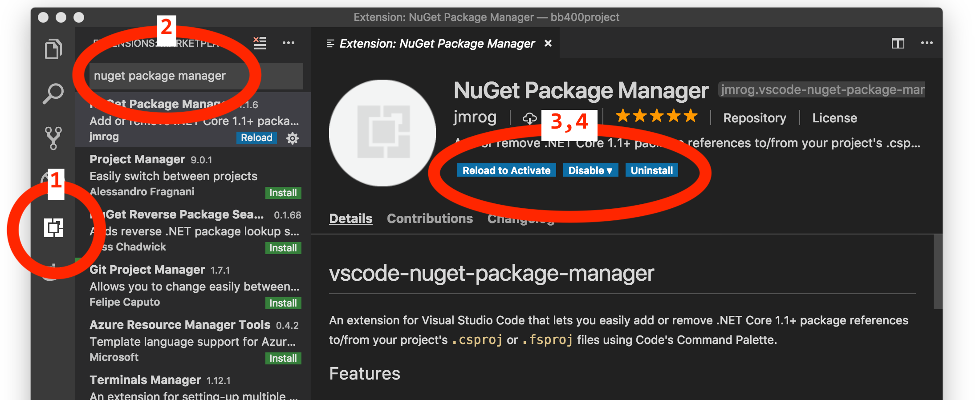Click Reload on the NuGet sidebar result
This screenshot has height=400, width=980.
[x=256, y=137]
